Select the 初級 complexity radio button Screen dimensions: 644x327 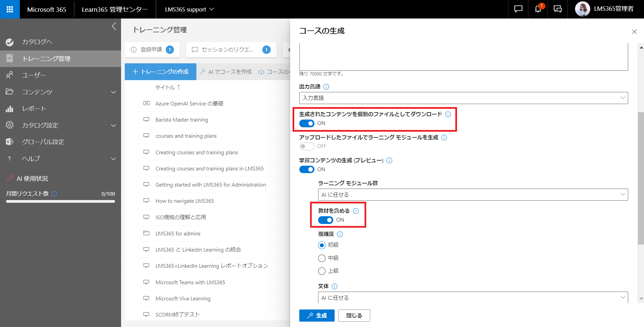pos(322,245)
